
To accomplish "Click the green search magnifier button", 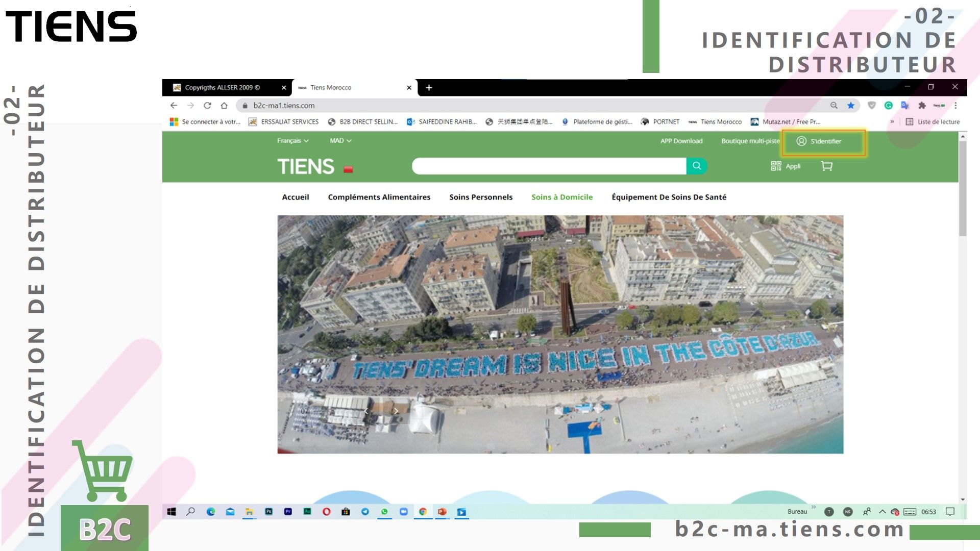I will point(697,166).
